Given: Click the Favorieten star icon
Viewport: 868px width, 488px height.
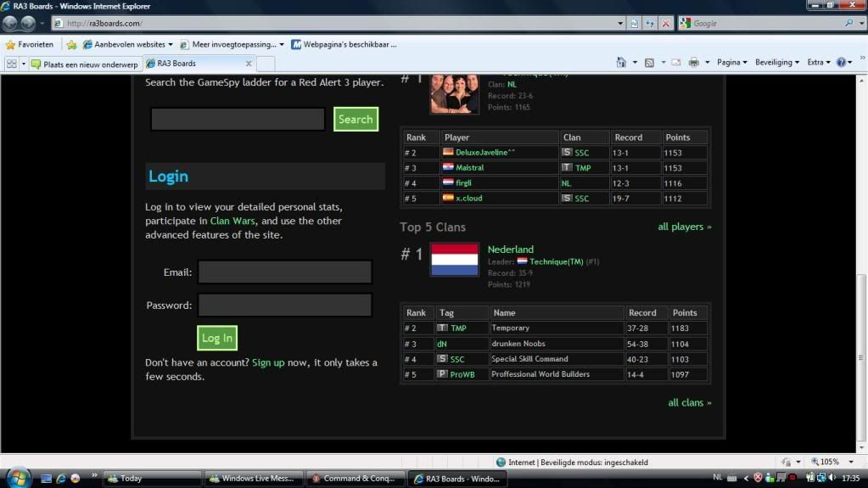Looking at the screenshot, I should pos(10,44).
